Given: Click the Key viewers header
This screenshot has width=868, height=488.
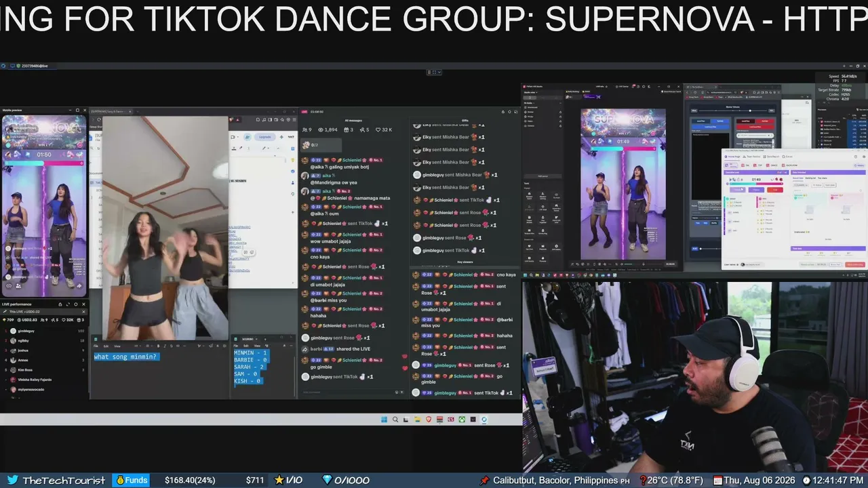Looking at the screenshot, I should pyautogui.click(x=465, y=262).
